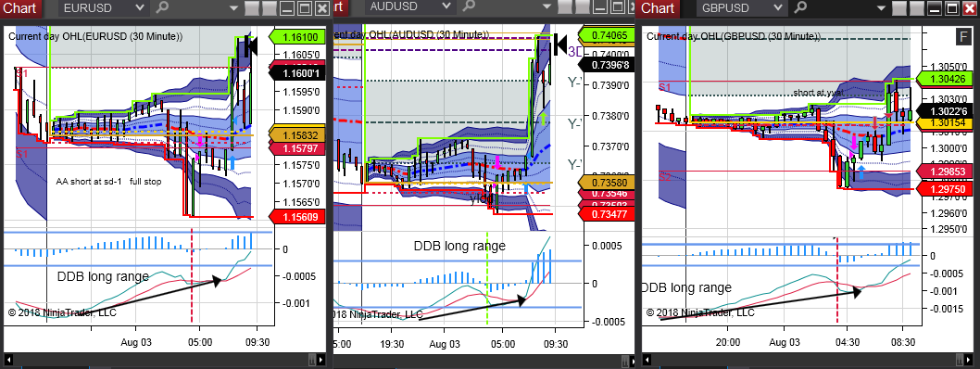980x369 pixels.
Task: Click 04:30 time label on GBPUSD axis
Action: pos(847,342)
